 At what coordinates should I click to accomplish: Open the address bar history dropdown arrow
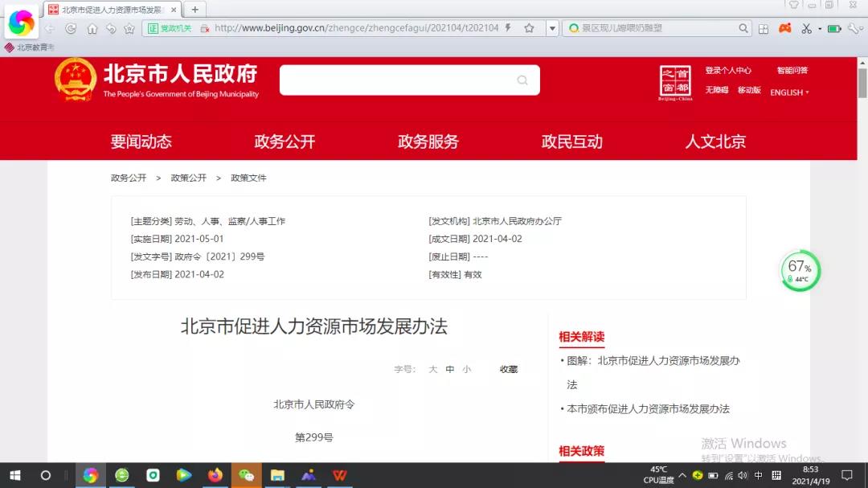552,28
